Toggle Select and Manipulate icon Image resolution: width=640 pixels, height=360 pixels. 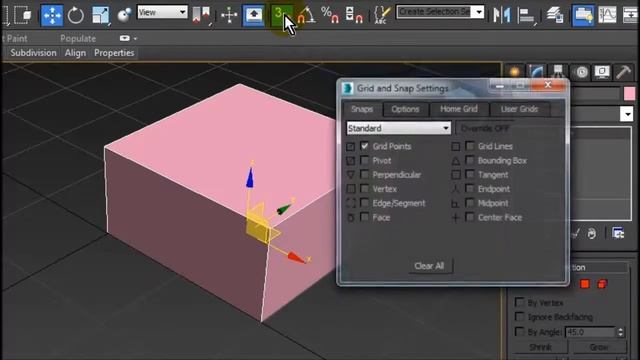click(x=229, y=16)
